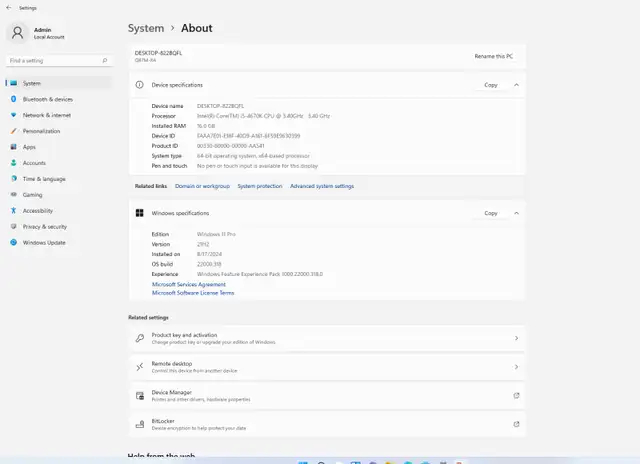Open Product key and activation
640x464 pixels.
[x=327, y=338]
